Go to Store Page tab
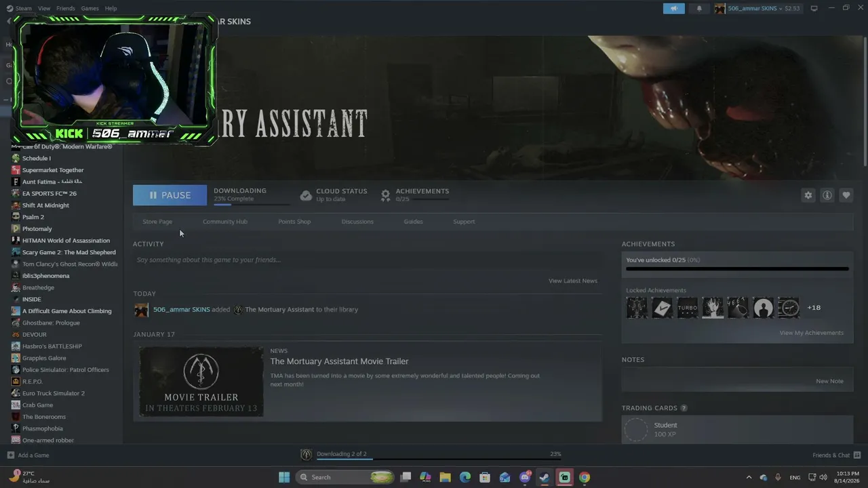Image resolution: width=868 pixels, height=488 pixels. pyautogui.click(x=157, y=222)
